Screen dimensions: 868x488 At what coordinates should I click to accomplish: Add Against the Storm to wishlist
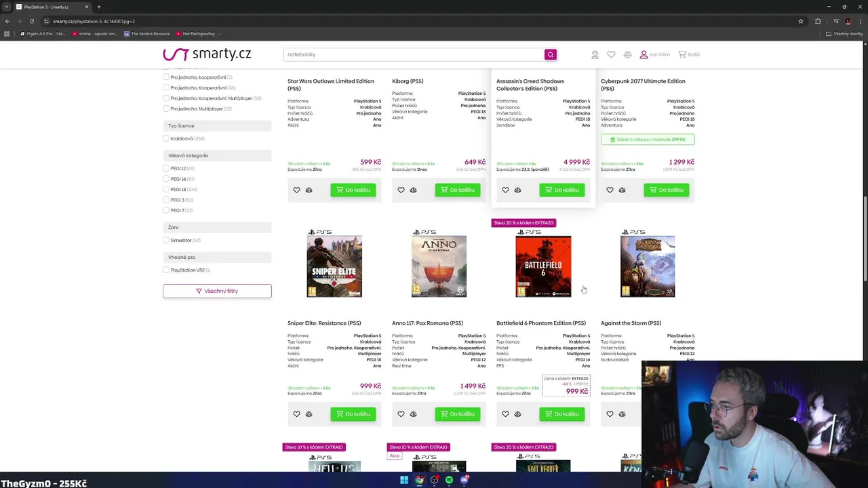click(x=610, y=414)
